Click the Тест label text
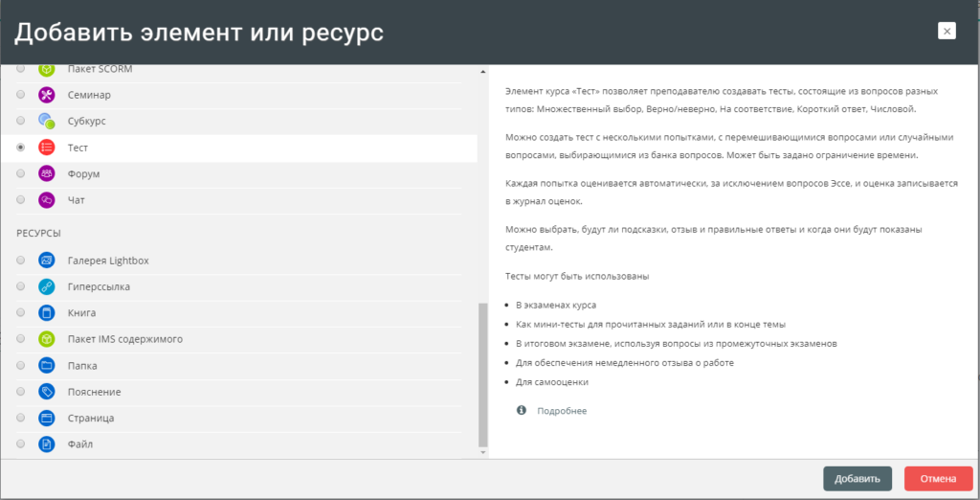980x500 pixels. pos(78,148)
